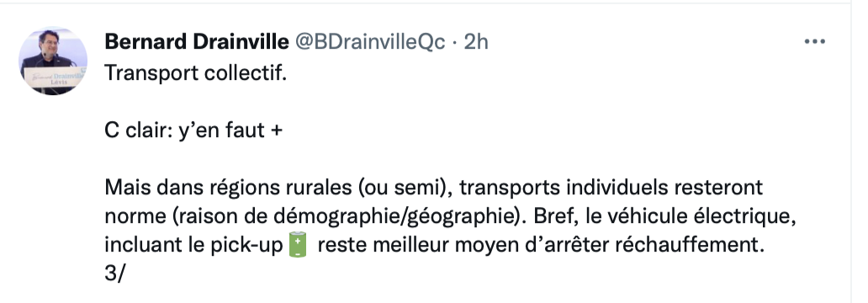Click the 'Transport collectif.' line

195,72
